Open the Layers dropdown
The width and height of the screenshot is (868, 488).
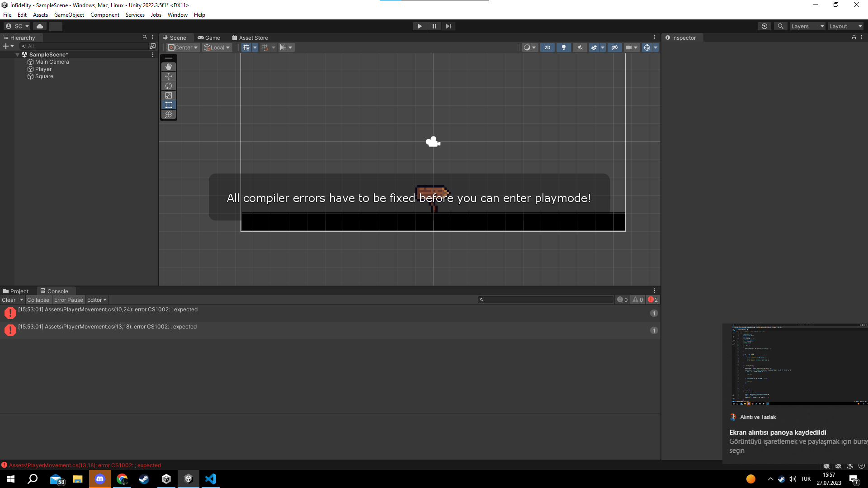click(807, 26)
